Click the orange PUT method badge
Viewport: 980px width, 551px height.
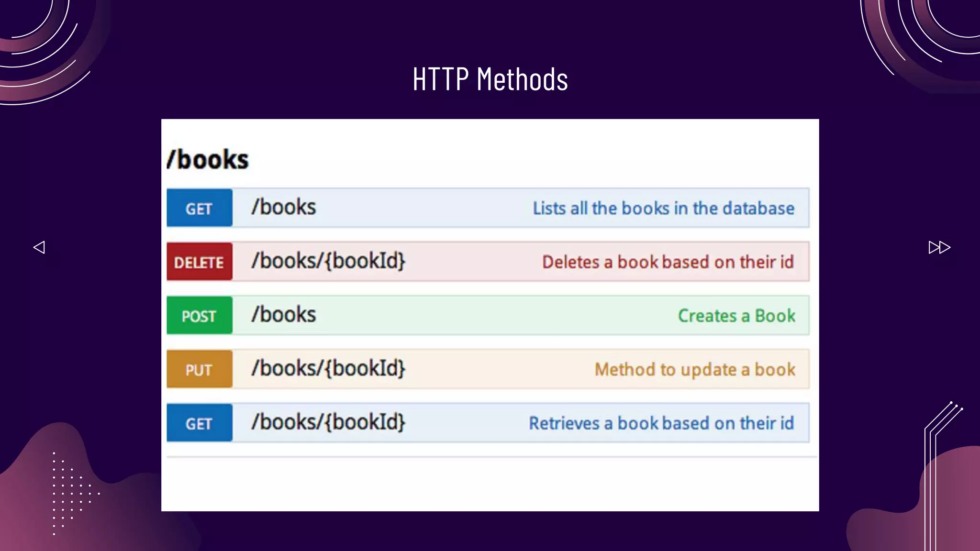coord(199,369)
